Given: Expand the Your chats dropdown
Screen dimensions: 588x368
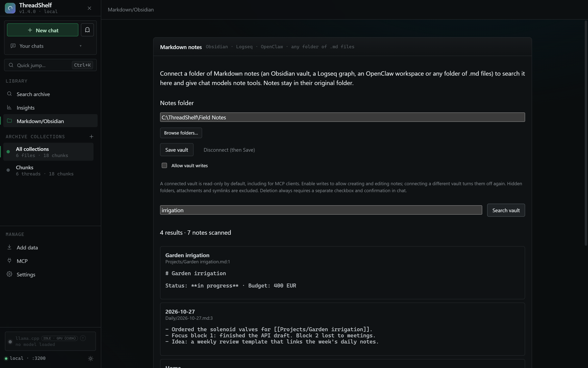Looking at the screenshot, I should pos(46,46).
